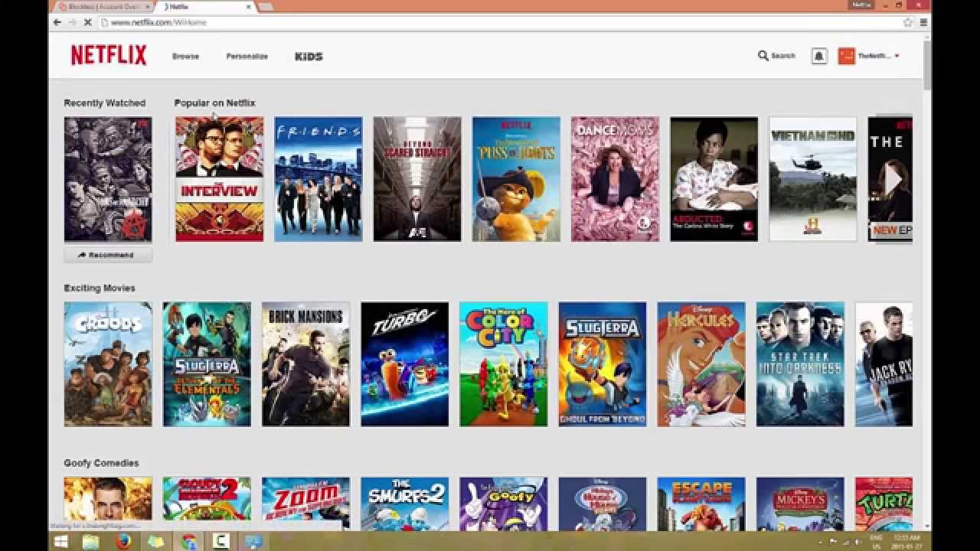Select Abducted: The Carlina White Story
Screen dimensions: 980x551
coord(714,179)
